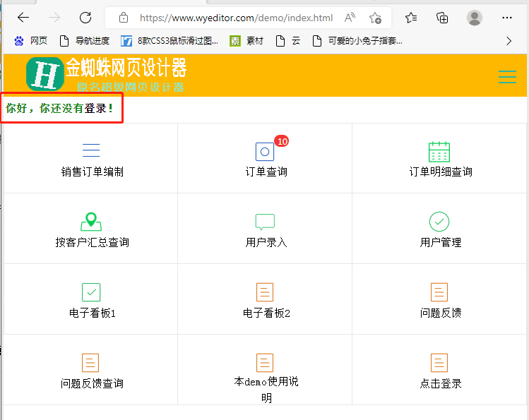Go back to previous page

[23, 18]
